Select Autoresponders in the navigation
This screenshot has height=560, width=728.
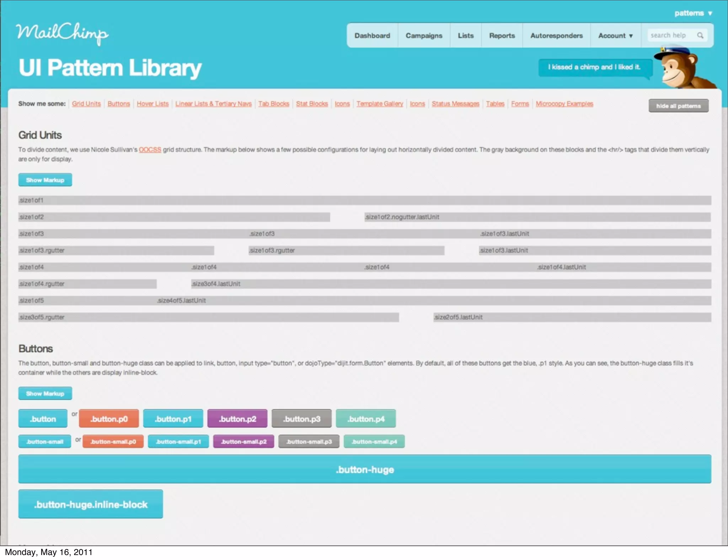coord(556,36)
